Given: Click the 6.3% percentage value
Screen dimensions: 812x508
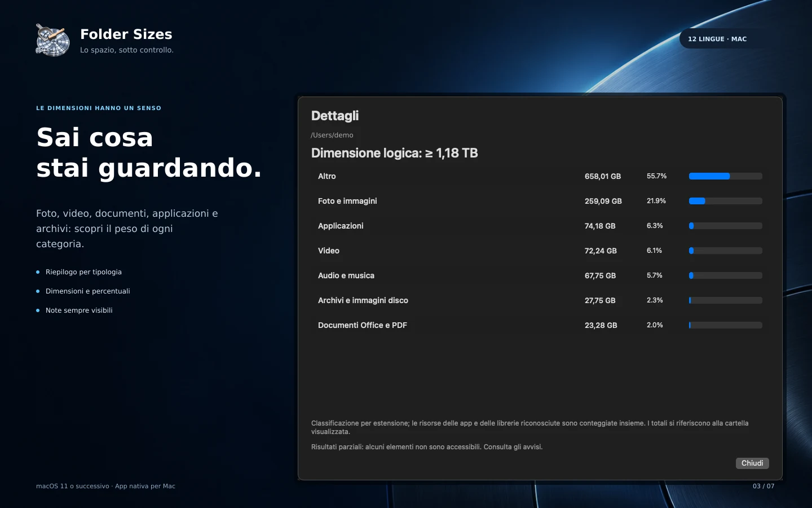Looking at the screenshot, I should (x=655, y=226).
